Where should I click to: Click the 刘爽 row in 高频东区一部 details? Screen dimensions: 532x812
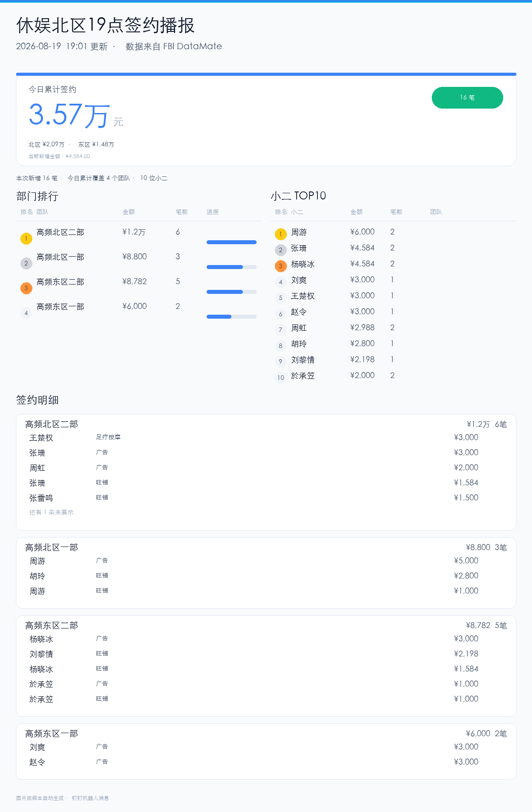click(266, 747)
